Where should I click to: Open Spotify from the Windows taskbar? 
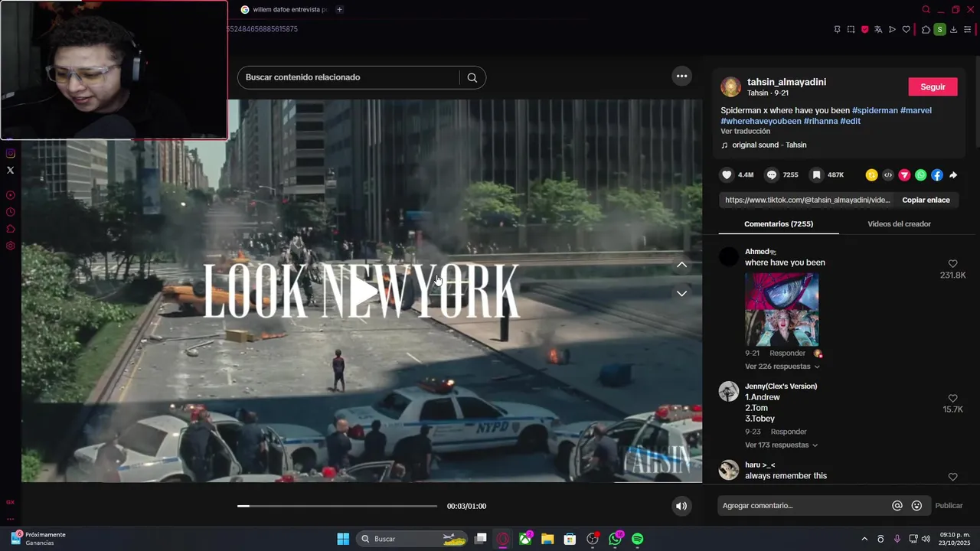pyautogui.click(x=638, y=539)
